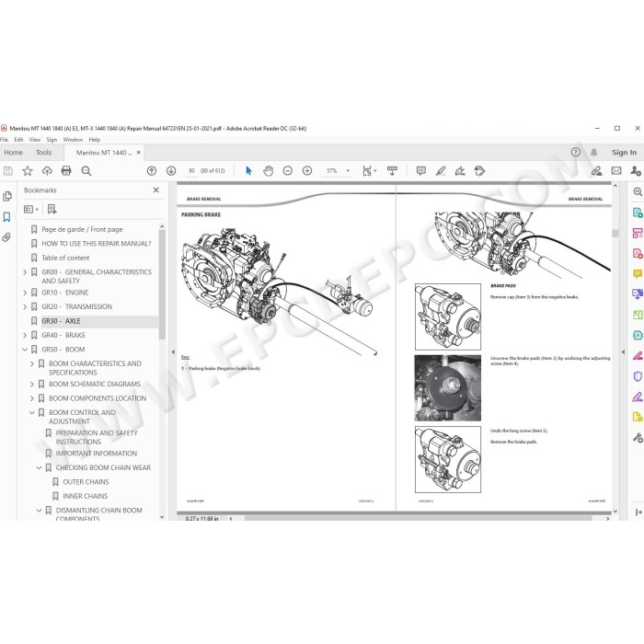Add a comment sticky note
The height and width of the screenshot is (644, 644).
(x=421, y=171)
